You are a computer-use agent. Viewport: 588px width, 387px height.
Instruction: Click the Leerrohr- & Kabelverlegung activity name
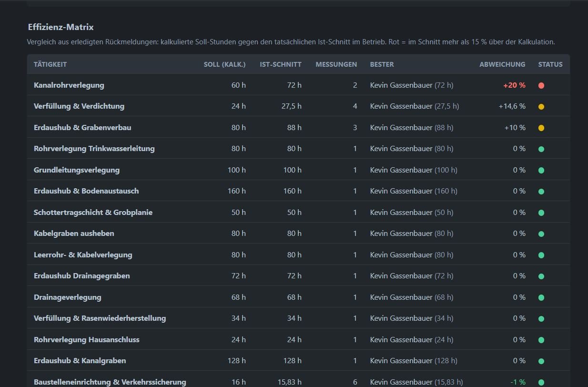[83, 255]
